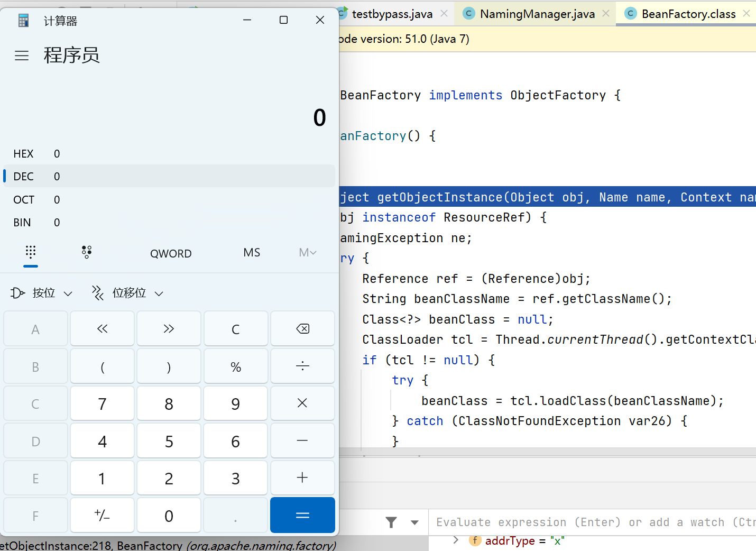
Task: Click the equals key
Action: [x=302, y=515]
